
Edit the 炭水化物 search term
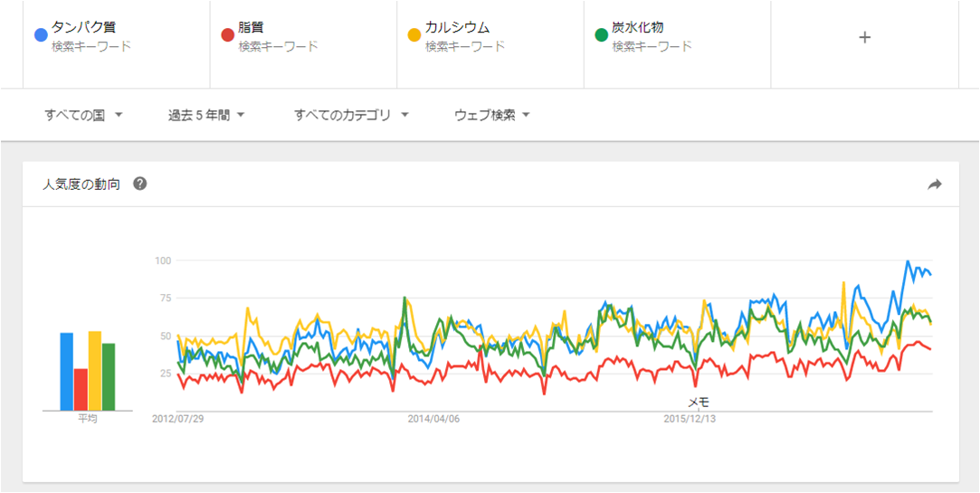(638, 28)
